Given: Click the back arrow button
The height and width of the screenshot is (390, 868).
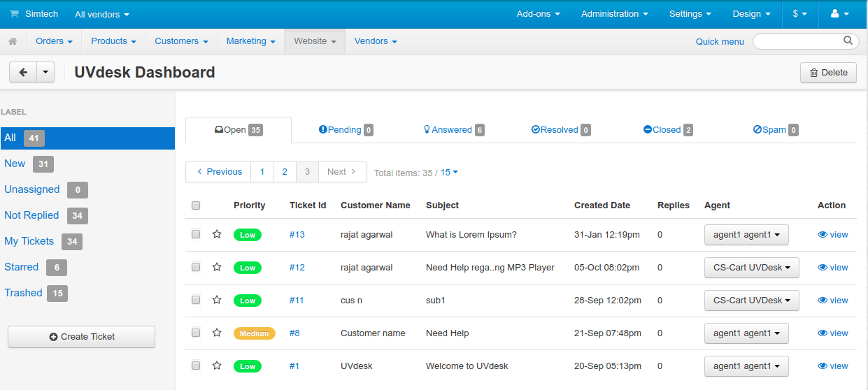Looking at the screenshot, I should click(x=23, y=72).
